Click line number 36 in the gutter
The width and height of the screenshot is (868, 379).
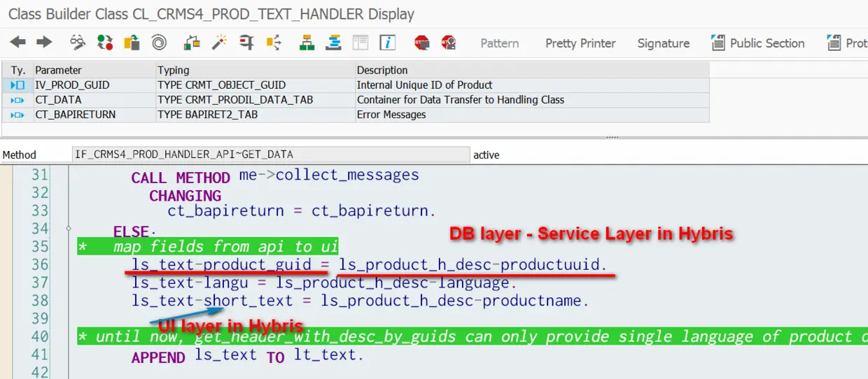coord(40,264)
